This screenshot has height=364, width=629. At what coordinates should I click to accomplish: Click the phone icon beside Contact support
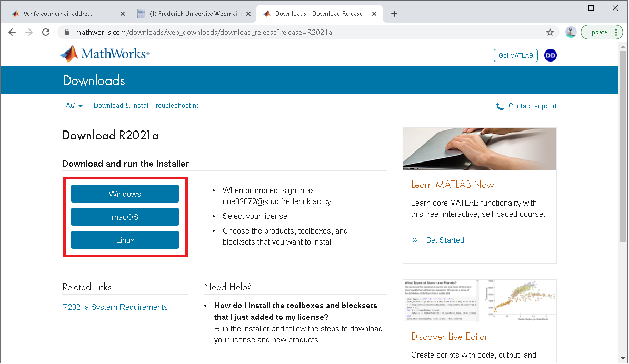500,106
